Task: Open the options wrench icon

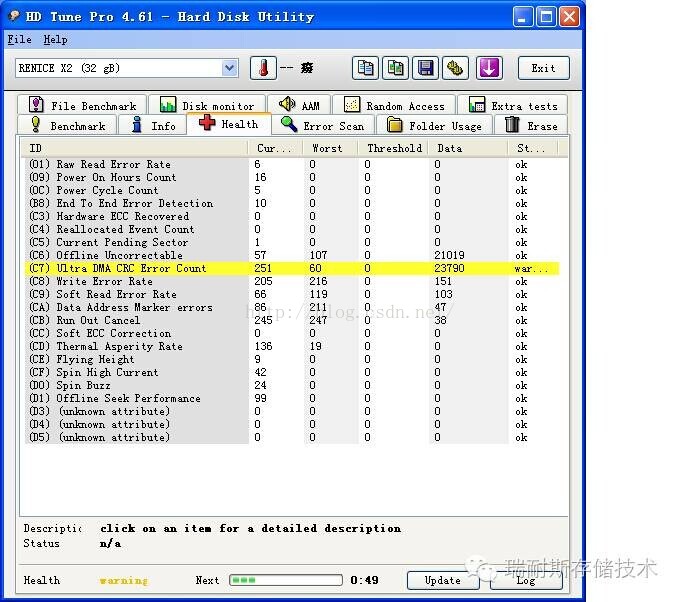Action: pos(455,68)
